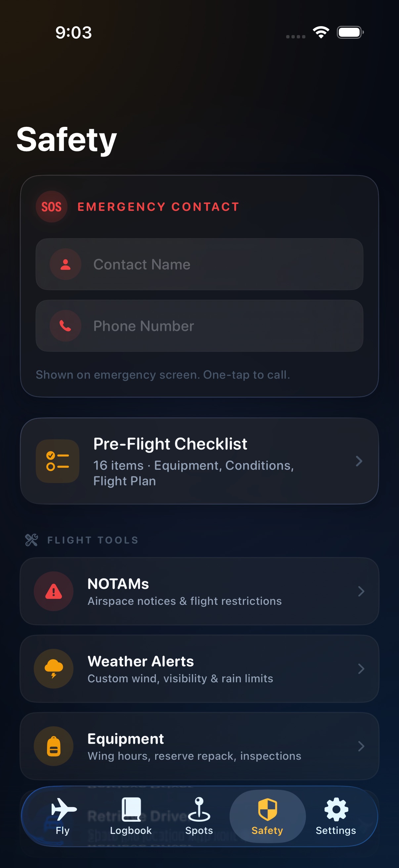The height and width of the screenshot is (868, 399).
Task: Tap the Equipment backpack icon
Action: click(x=53, y=747)
